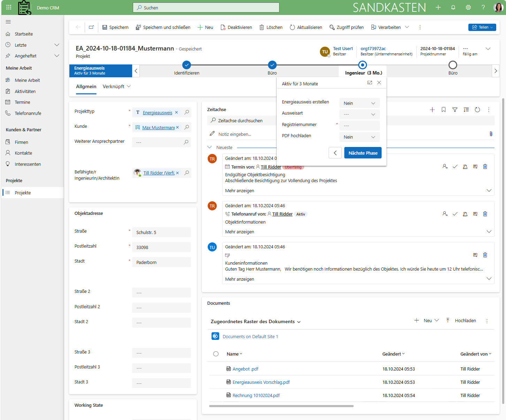Open timeline more options dots
506x420 pixels.
tap(489, 110)
